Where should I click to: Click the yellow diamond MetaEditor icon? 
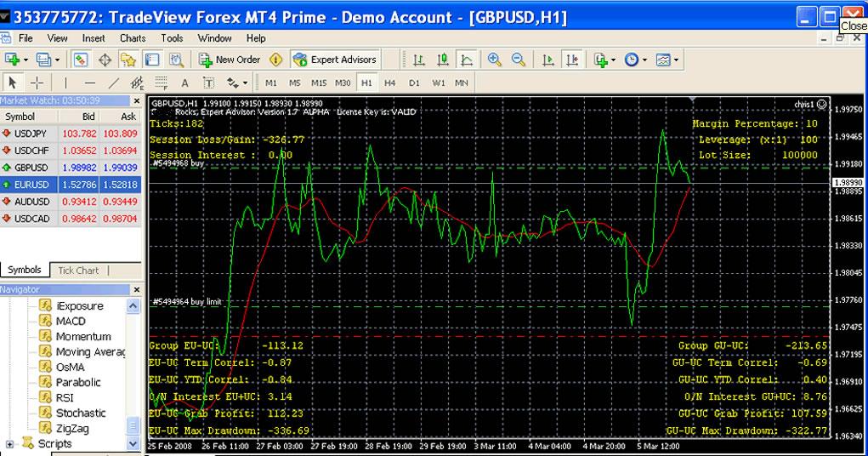pyautogui.click(x=275, y=60)
